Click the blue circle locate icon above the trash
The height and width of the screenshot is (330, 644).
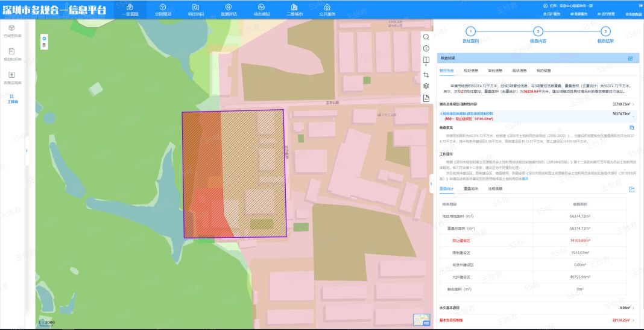44,38
